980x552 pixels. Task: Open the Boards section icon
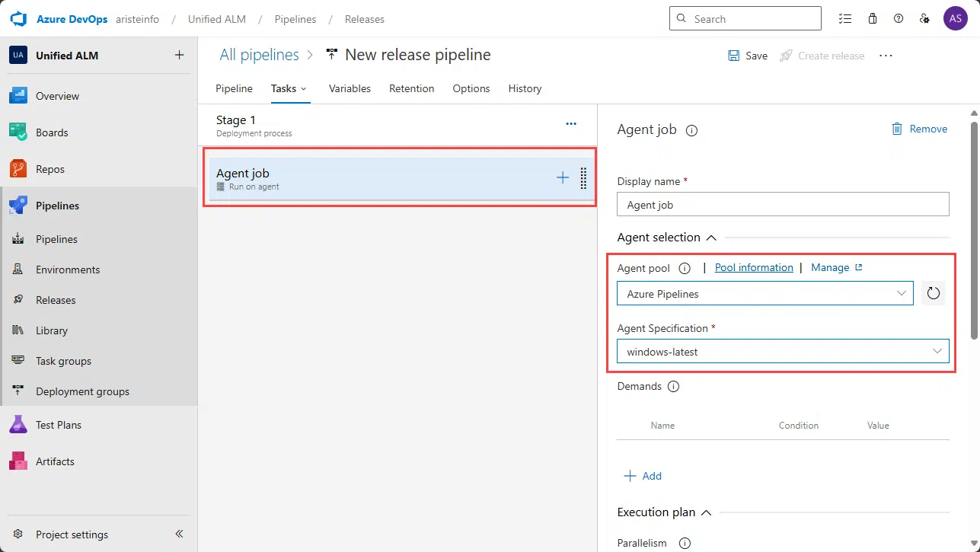[x=18, y=132]
